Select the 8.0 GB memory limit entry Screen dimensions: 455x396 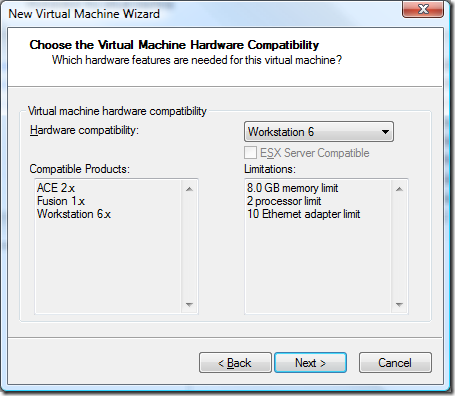293,188
